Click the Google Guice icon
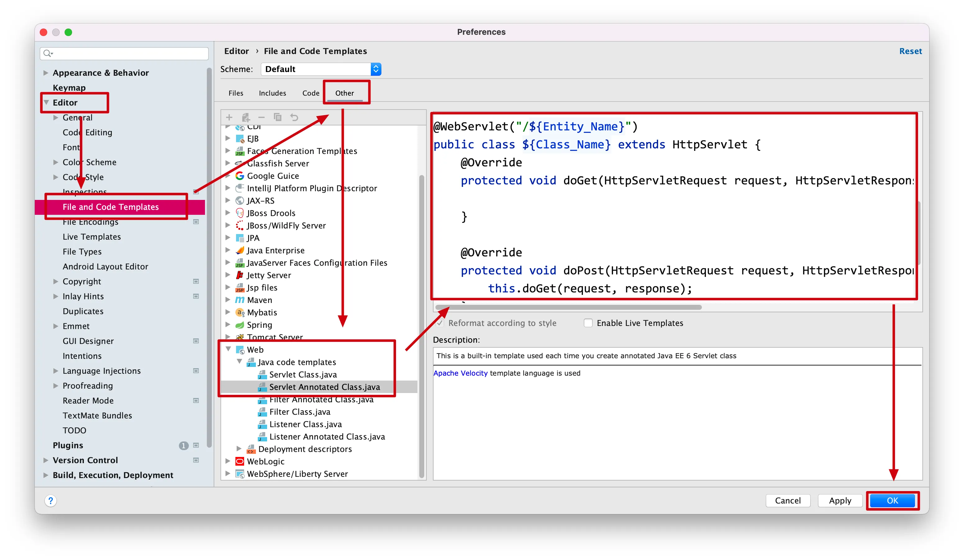This screenshot has height=560, width=964. (x=240, y=176)
